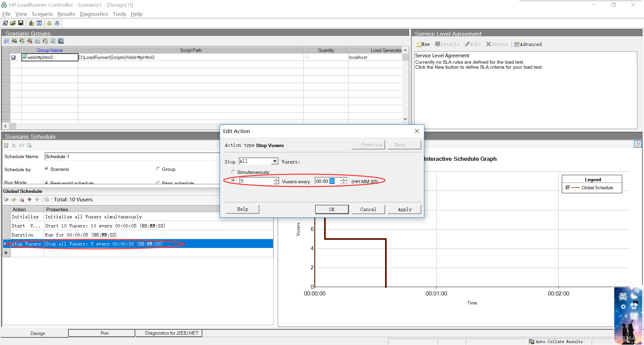Start scenario with blue play icon
Screen dimensions: 644x345
click(x=7, y=41)
